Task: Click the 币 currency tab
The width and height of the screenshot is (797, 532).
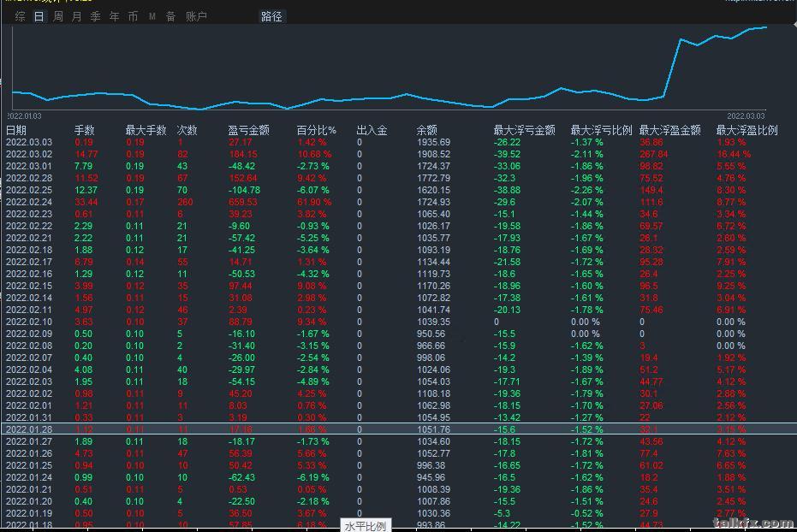Action: 133,16
